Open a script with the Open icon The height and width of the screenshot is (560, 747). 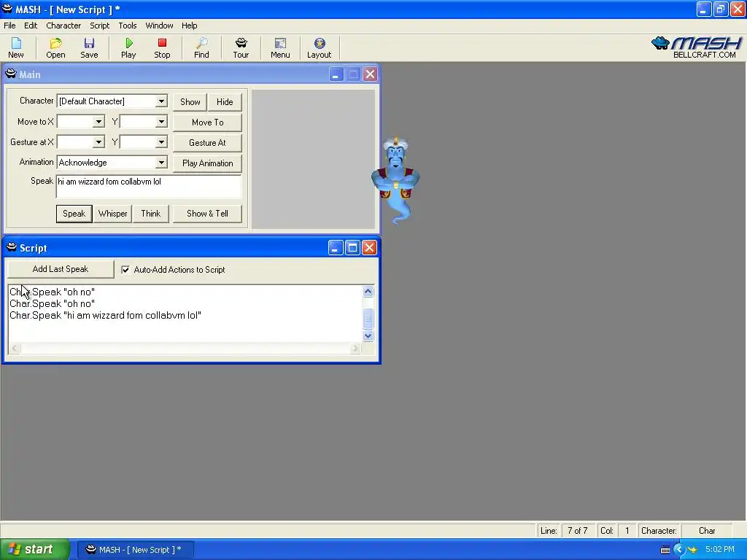55,47
